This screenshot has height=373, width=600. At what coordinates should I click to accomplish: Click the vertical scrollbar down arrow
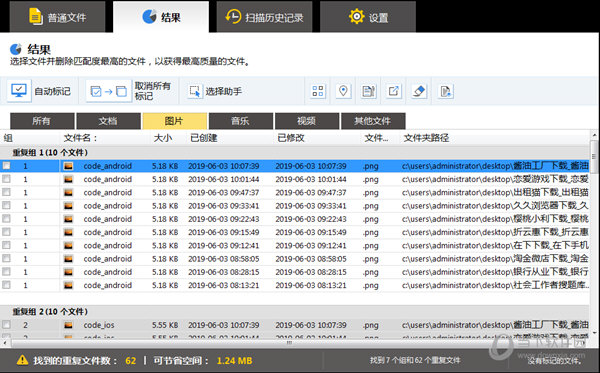[x=594, y=333]
